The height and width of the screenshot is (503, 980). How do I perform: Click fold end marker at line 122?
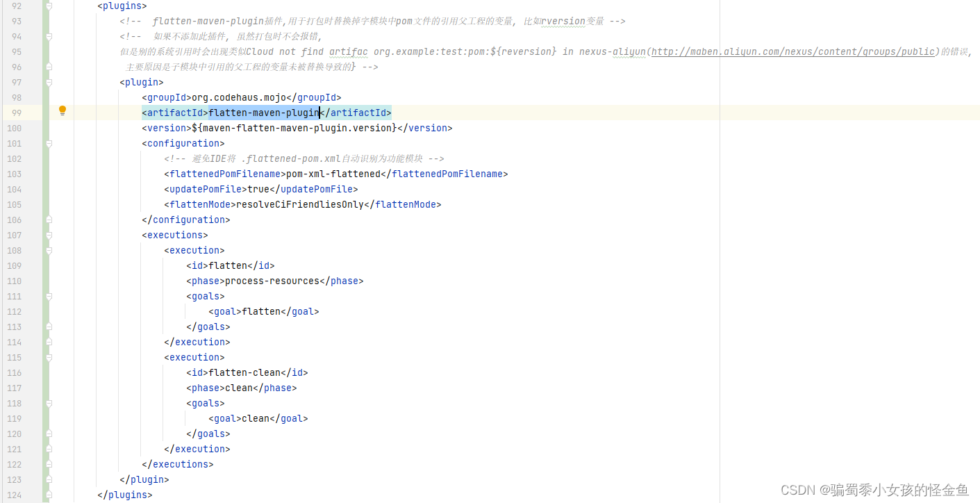pos(49,464)
